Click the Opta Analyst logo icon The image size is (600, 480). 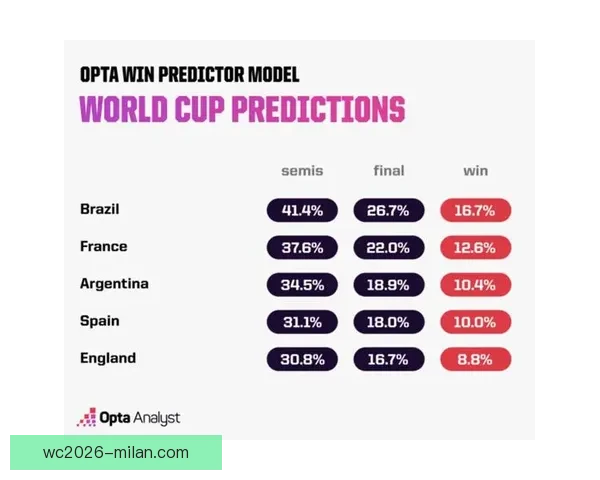(86, 417)
